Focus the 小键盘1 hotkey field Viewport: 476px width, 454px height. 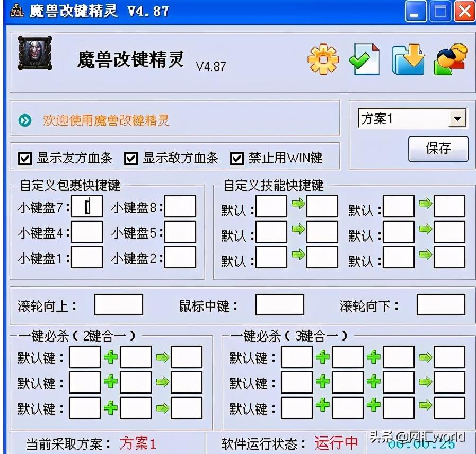tap(87, 257)
